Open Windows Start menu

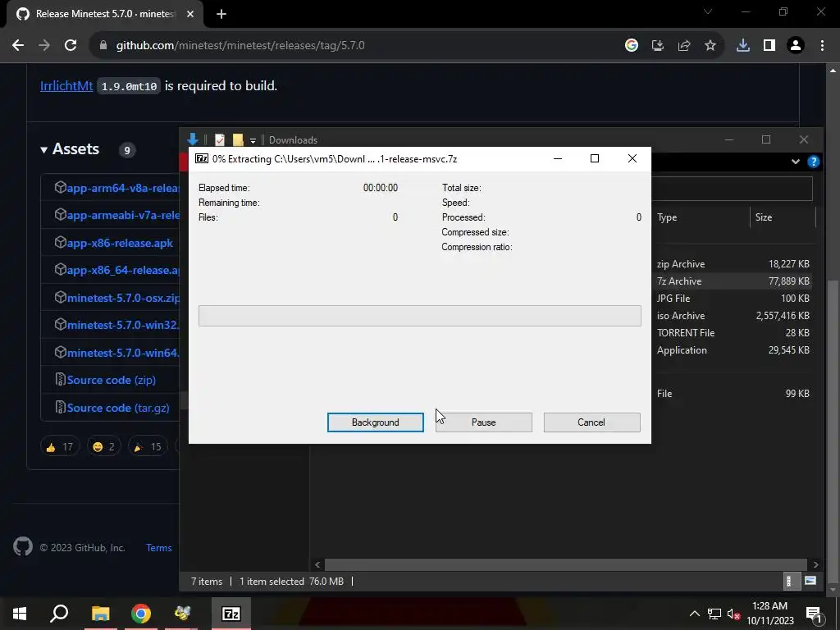coord(20,614)
